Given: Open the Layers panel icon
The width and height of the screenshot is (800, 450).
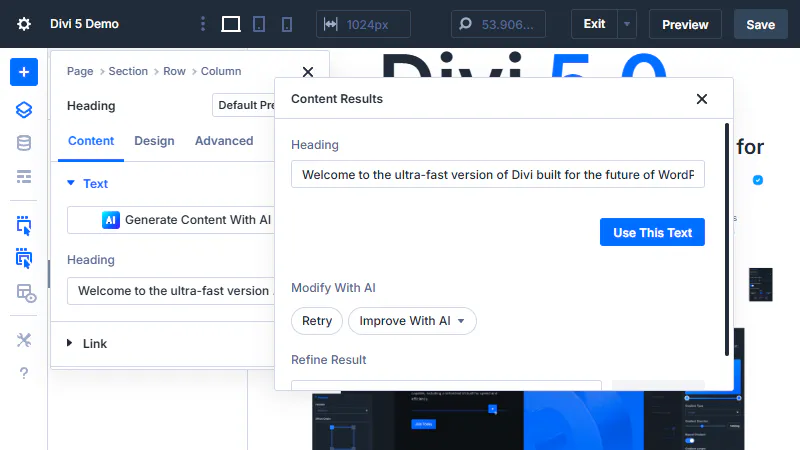Looking at the screenshot, I should 24,110.
